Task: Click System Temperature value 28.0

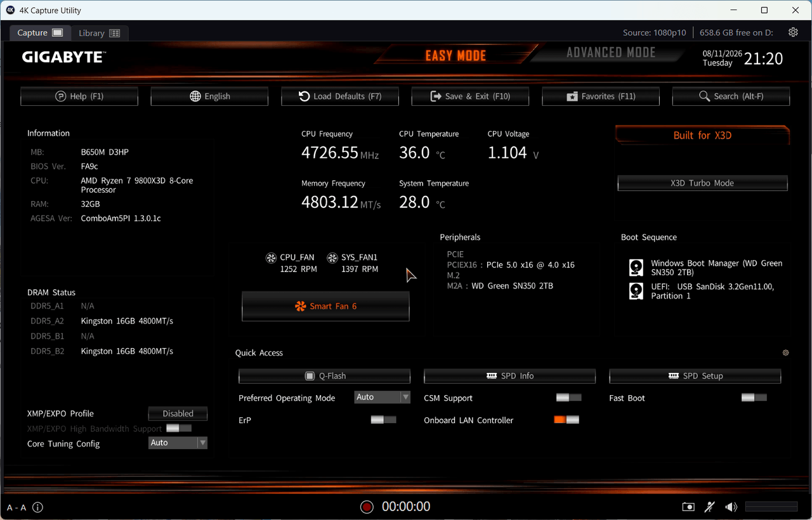Action: 414,202
